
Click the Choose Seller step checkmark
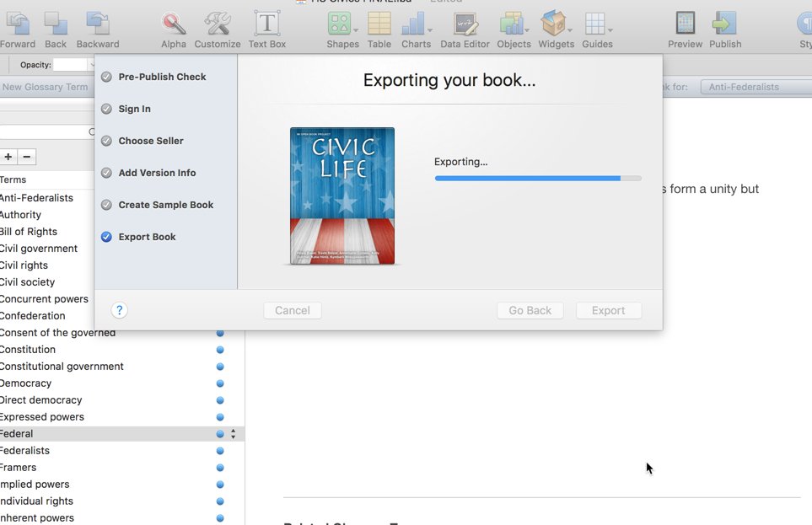106,141
